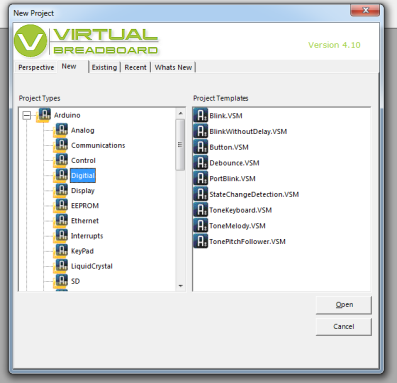Click the PortBlink.VSM template icon
This screenshot has height=383, width=397.
pyautogui.click(x=201, y=178)
